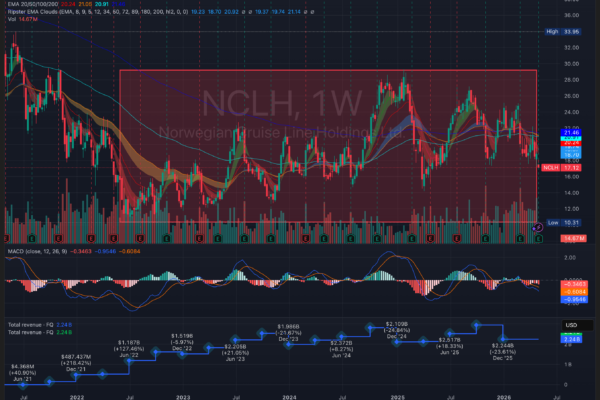Click the 24.00 price axis label

(571, 112)
